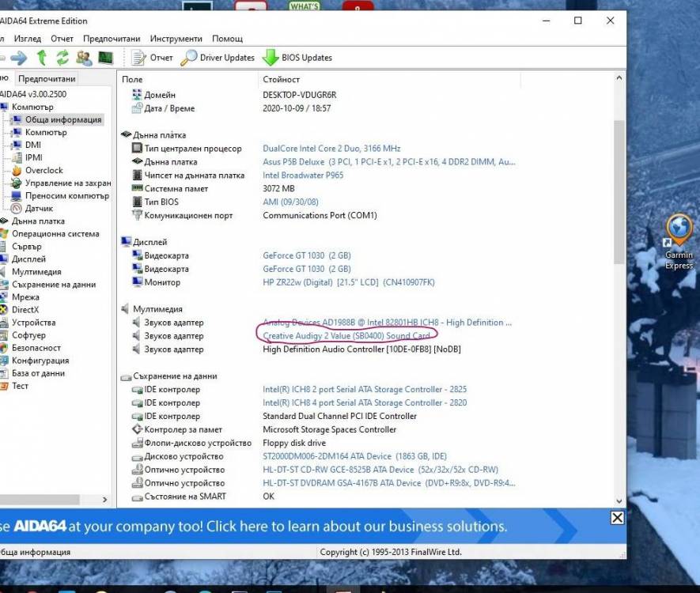Select Тест tree item
The width and height of the screenshot is (700, 593).
tap(20, 386)
